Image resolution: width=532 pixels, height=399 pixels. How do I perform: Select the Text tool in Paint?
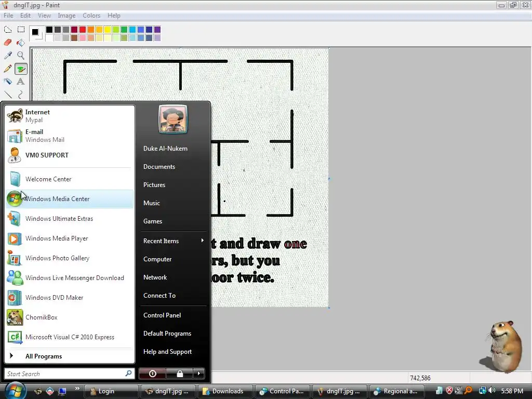point(21,82)
